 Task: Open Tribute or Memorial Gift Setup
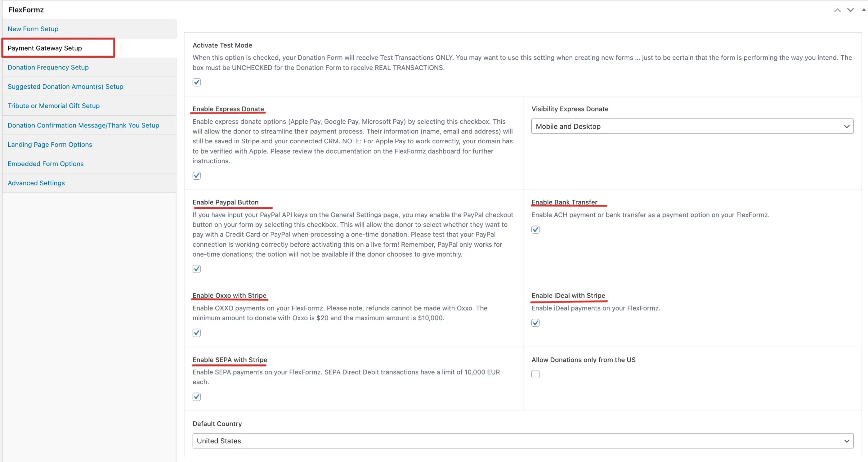point(54,106)
